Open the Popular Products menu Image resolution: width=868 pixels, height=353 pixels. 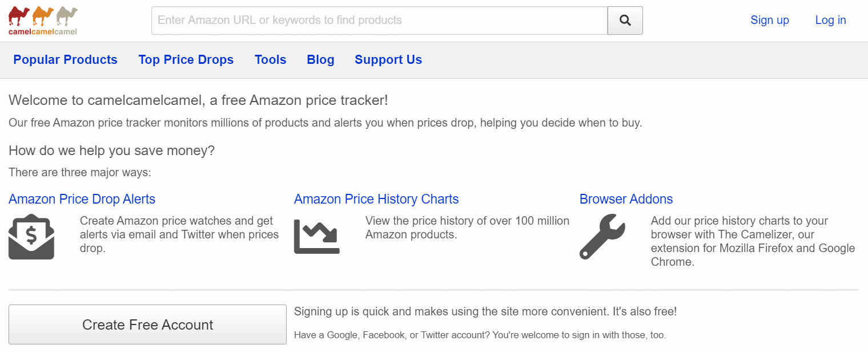point(65,59)
